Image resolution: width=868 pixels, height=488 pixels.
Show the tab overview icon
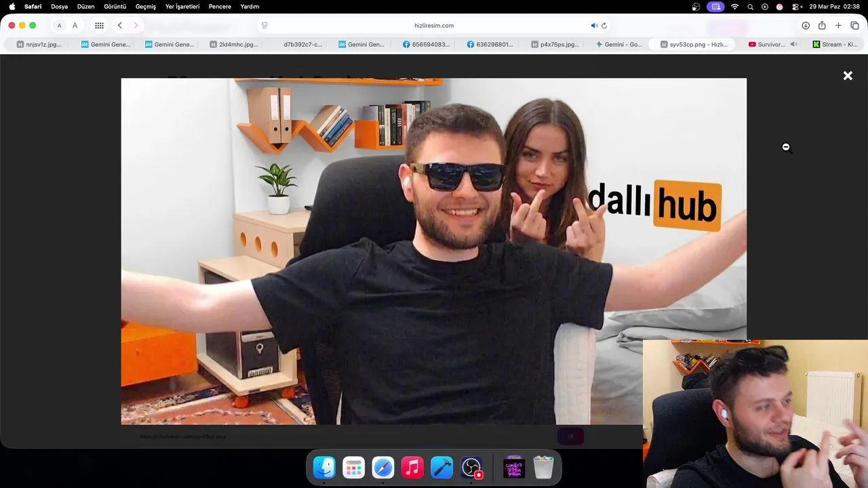[854, 26]
